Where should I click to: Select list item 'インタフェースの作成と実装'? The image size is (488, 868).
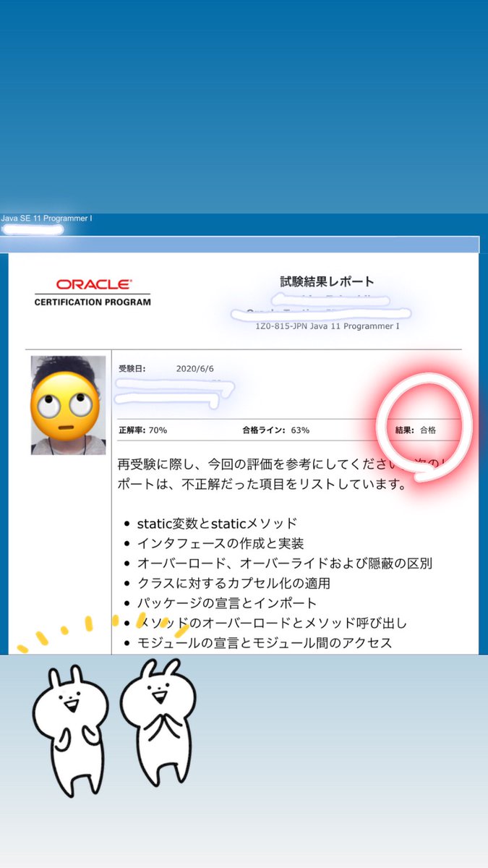tap(221, 543)
